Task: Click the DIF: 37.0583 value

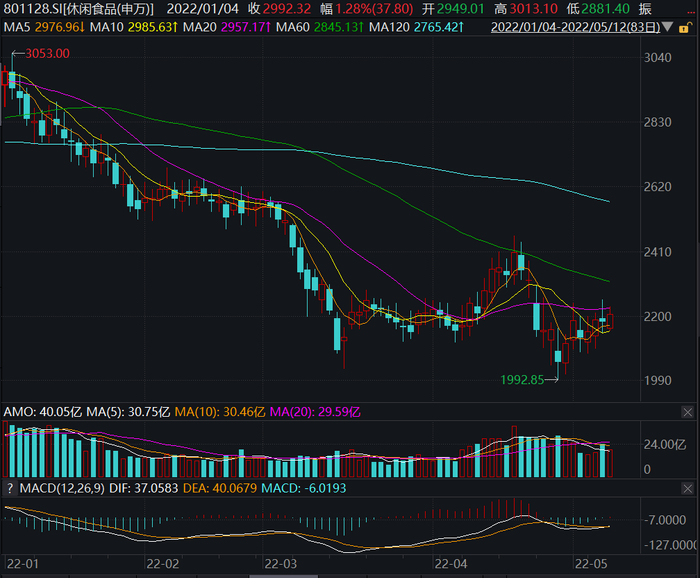Action: click(x=143, y=488)
